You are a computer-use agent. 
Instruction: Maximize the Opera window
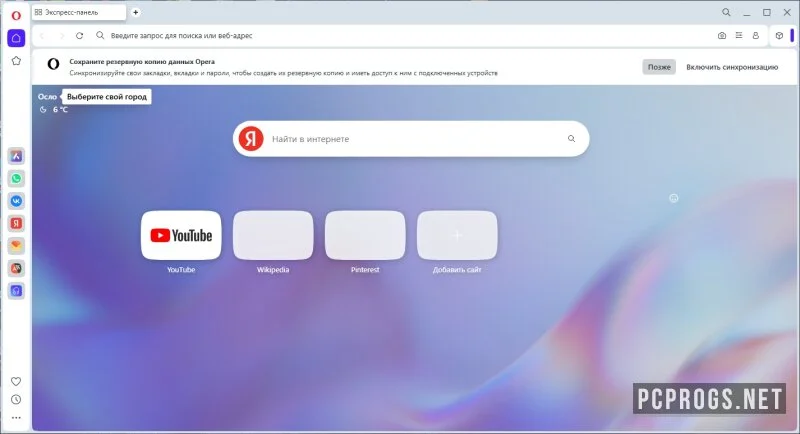767,12
